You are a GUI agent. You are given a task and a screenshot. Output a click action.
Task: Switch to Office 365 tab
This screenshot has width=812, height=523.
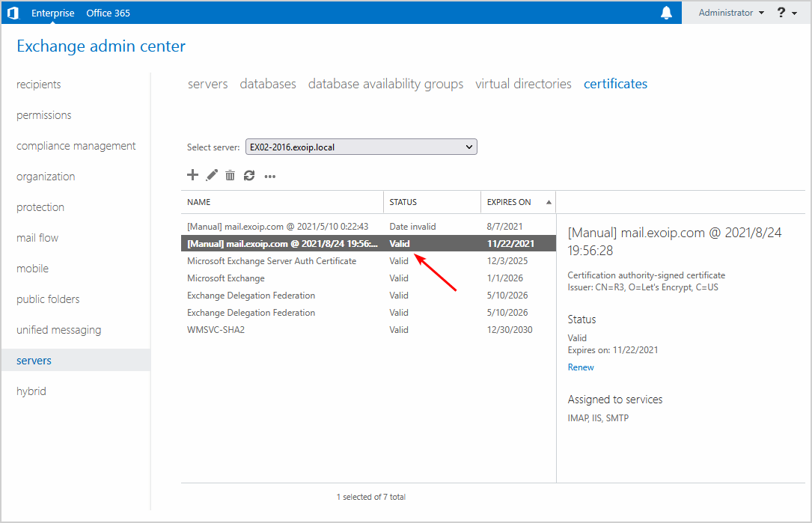[x=108, y=13]
